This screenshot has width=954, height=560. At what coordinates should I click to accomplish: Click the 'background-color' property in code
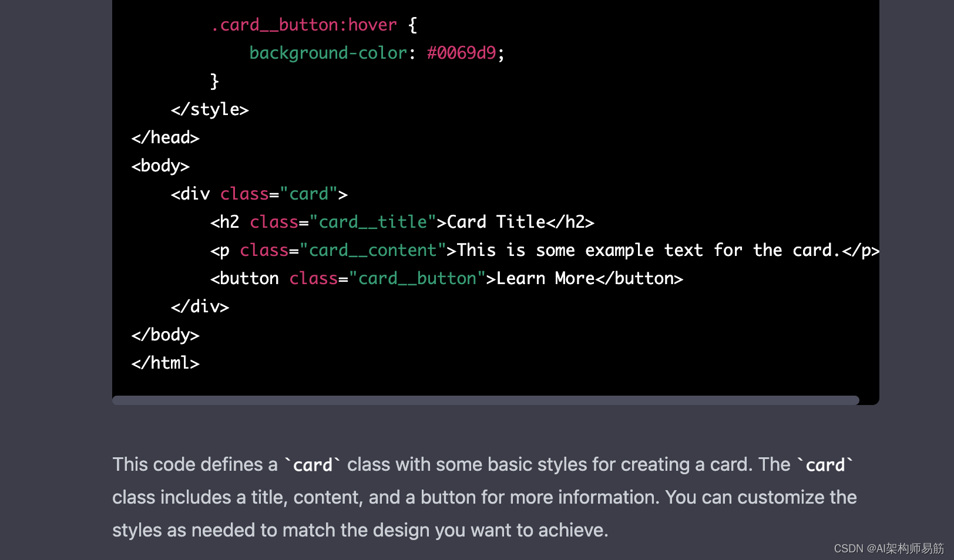pos(328,53)
